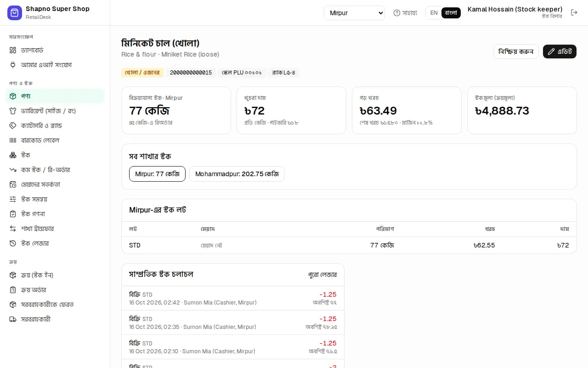Click the barcode 2000000000015 tag
588x368 pixels.
(x=191, y=73)
